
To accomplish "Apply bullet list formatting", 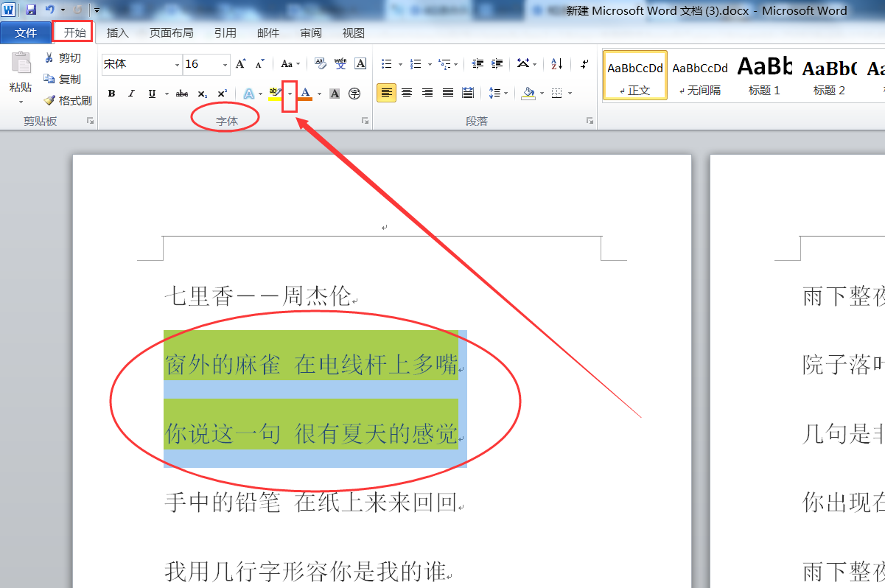I will [385, 64].
